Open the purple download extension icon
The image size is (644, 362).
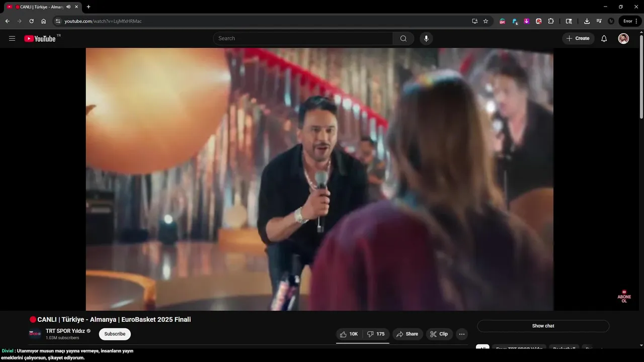tap(526, 21)
